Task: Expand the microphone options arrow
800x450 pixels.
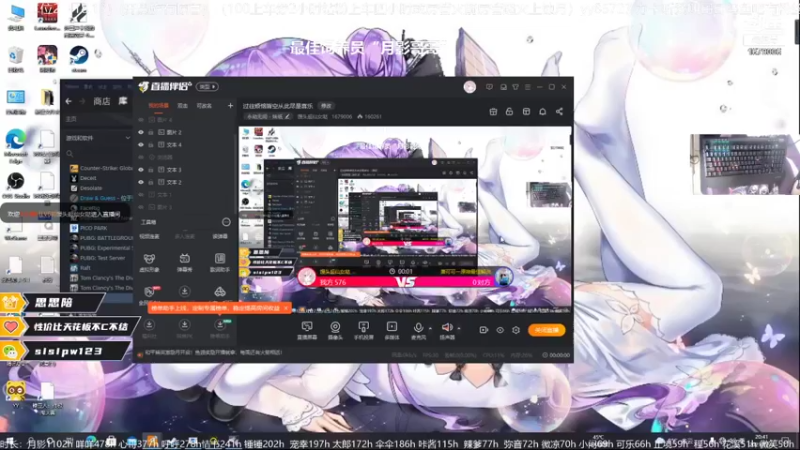Action: pyautogui.click(x=430, y=328)
